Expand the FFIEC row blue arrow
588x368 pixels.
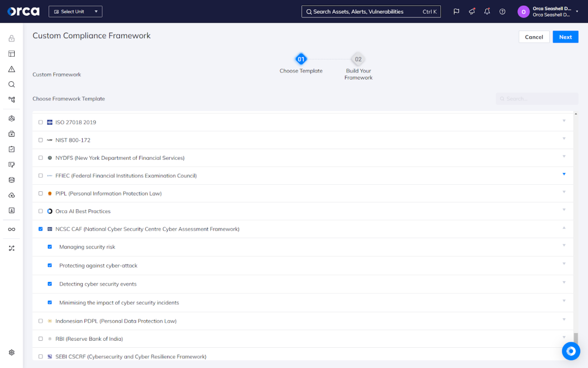click(564, 174)
